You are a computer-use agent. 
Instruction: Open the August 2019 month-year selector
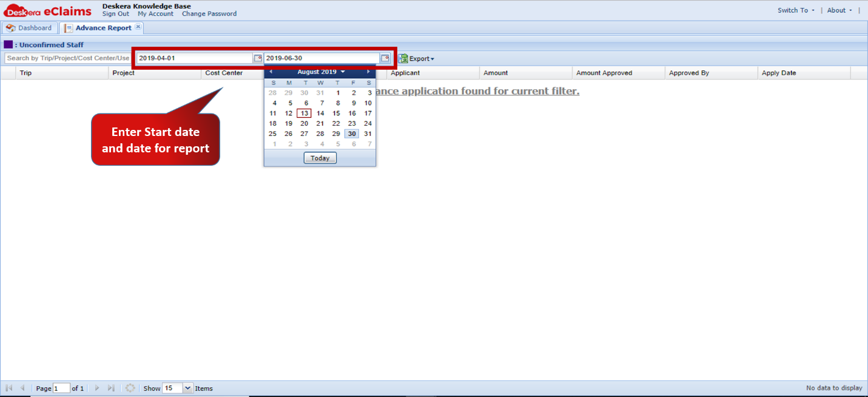coord(321,72)
